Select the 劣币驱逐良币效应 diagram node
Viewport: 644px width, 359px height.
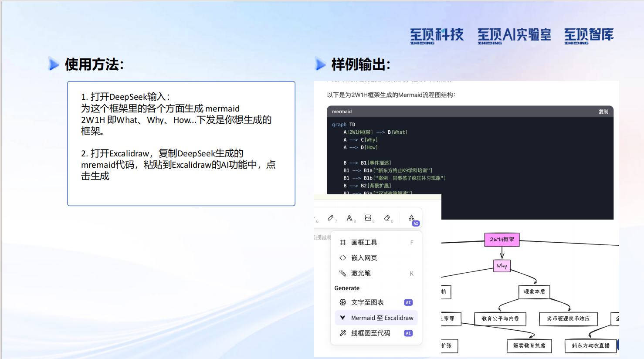click(568, 319)
